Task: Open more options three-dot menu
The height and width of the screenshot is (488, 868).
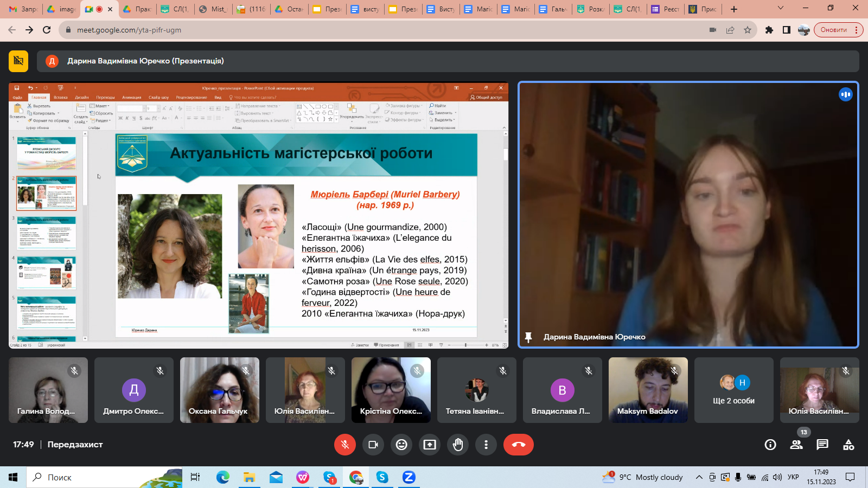Action: click(486, 445)
